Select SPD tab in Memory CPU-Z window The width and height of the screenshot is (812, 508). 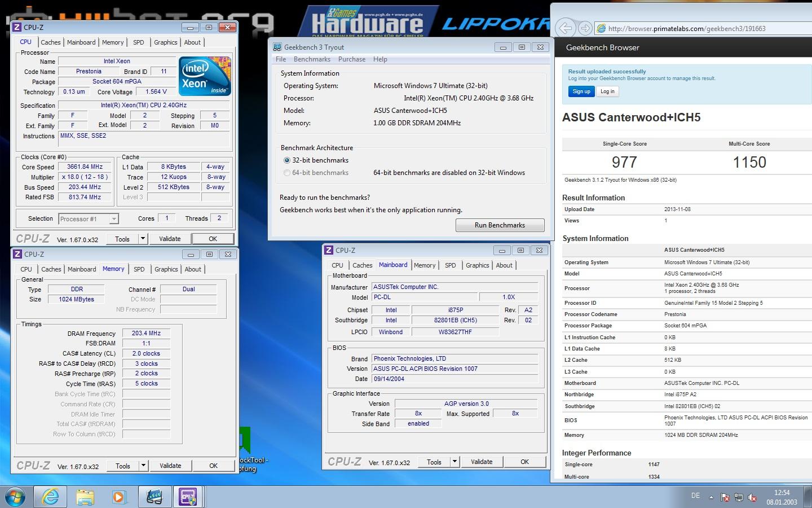139,269
